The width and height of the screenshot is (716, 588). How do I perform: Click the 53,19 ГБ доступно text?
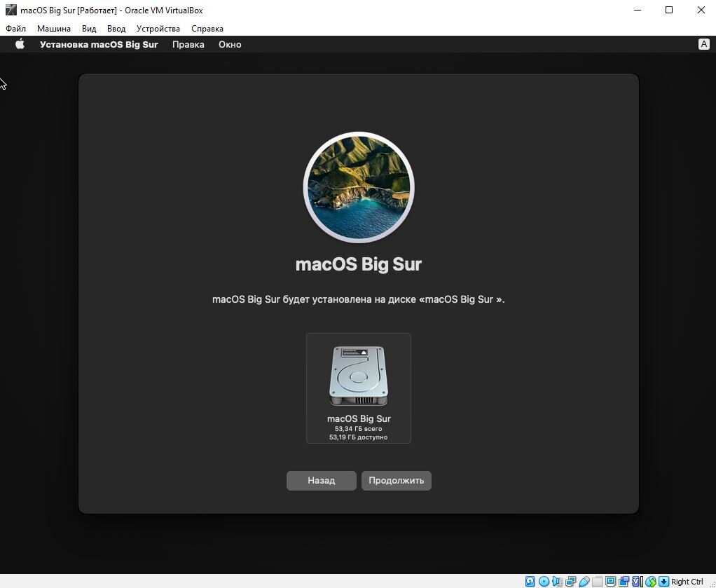pos(359,437)
